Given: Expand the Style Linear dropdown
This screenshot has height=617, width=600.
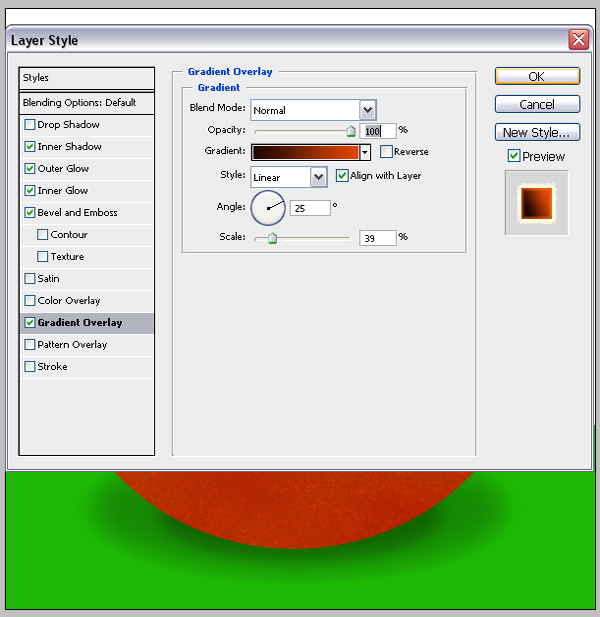Looking at the screenshot, I should (319, 177).
